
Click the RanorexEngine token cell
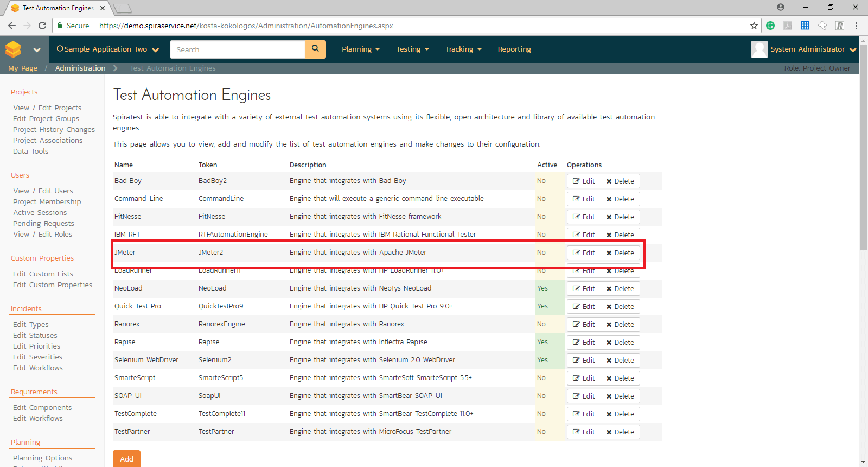click(222, 324)
